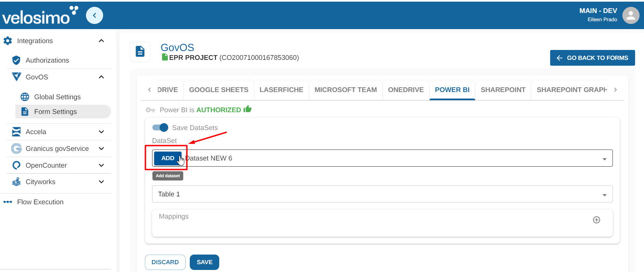This screenshot has width=644, height=272.
Task: Click the GovOS page heading
Action: tap(177, 48)
